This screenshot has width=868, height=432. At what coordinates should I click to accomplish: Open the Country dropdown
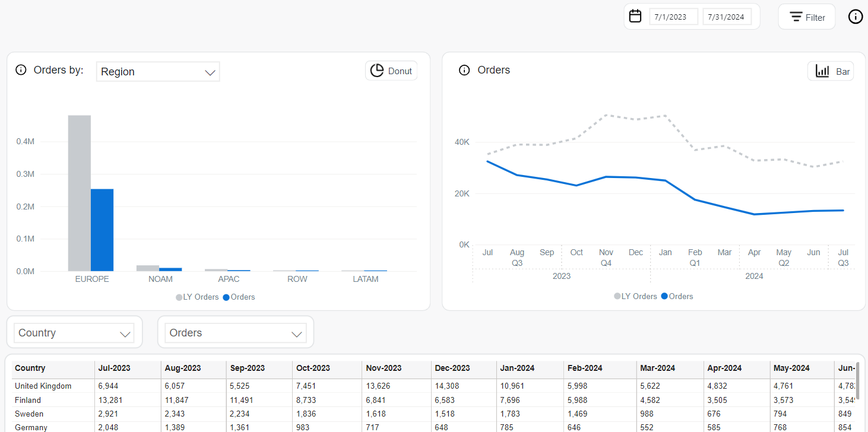pyautogui.click(x=74, y=333)
